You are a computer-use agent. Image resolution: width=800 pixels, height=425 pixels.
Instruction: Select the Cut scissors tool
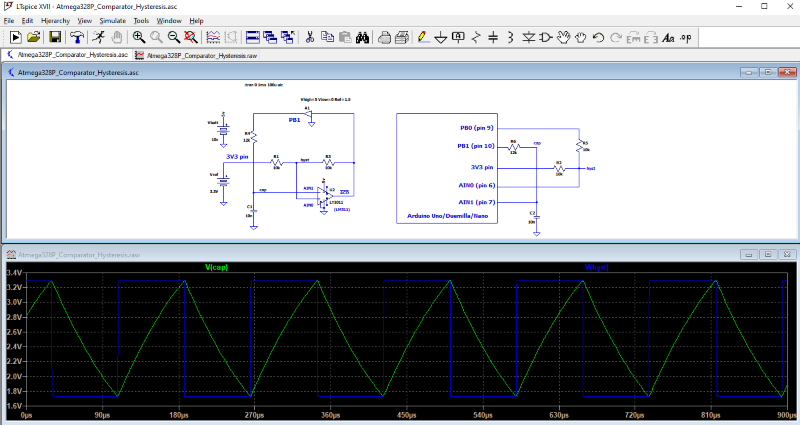310,37
